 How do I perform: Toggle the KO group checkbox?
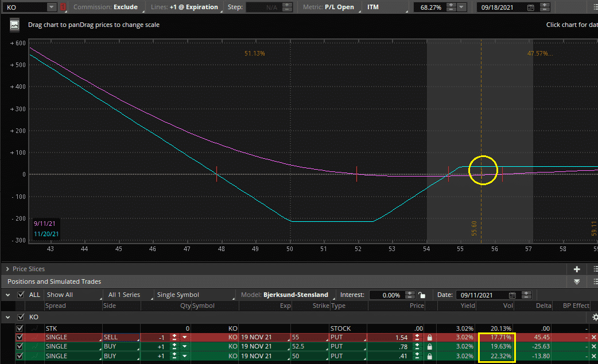click(21, 317)
